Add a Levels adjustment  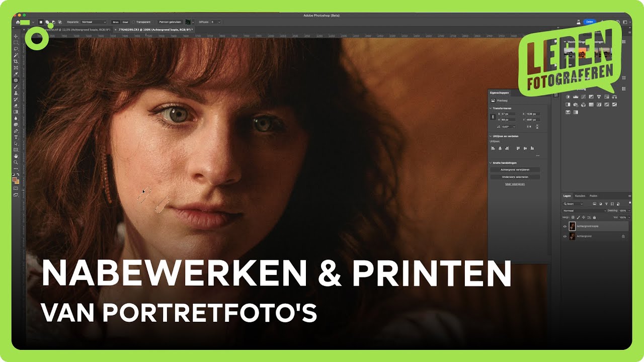tap(576, 97)
